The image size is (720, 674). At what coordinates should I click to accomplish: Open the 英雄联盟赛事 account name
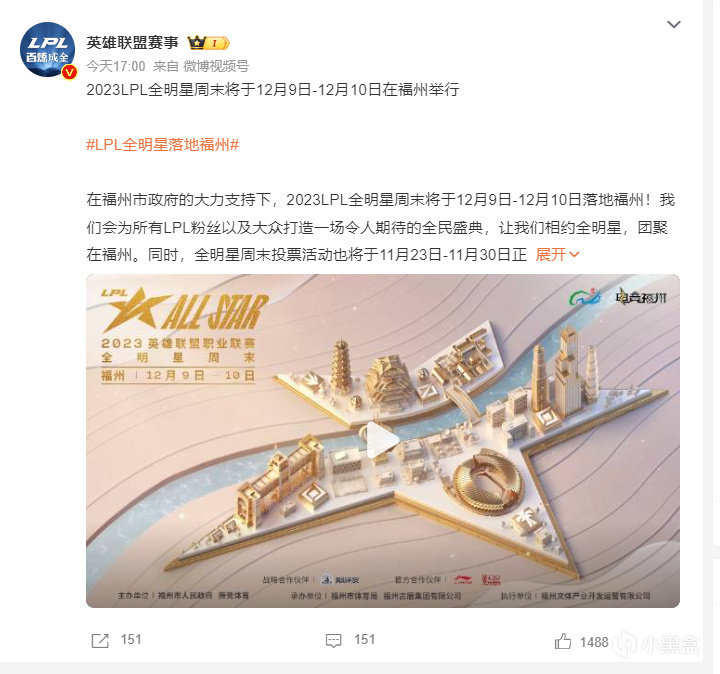click(132, 43)
